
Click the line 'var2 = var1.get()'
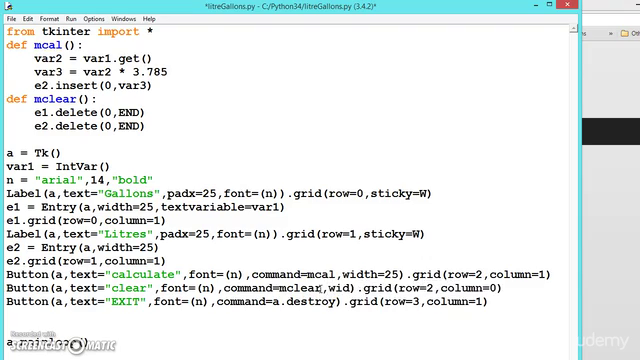pyautogui.click(x=93, y=58)
